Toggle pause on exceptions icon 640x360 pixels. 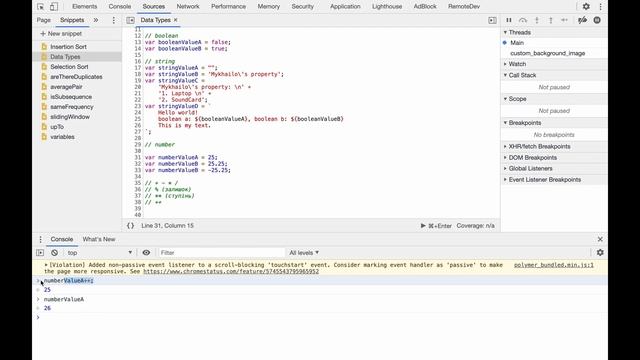[x=597, y=20]
